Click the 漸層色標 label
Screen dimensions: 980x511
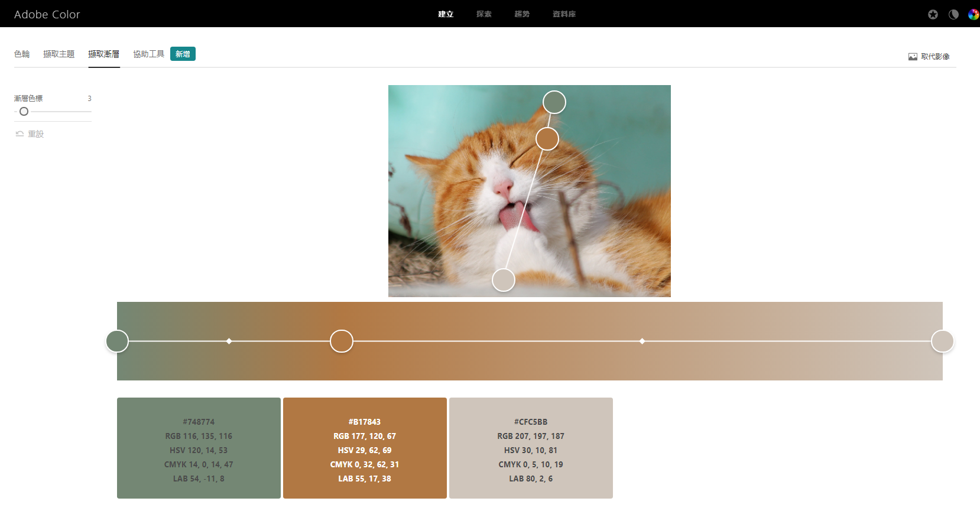coord(28,99)
